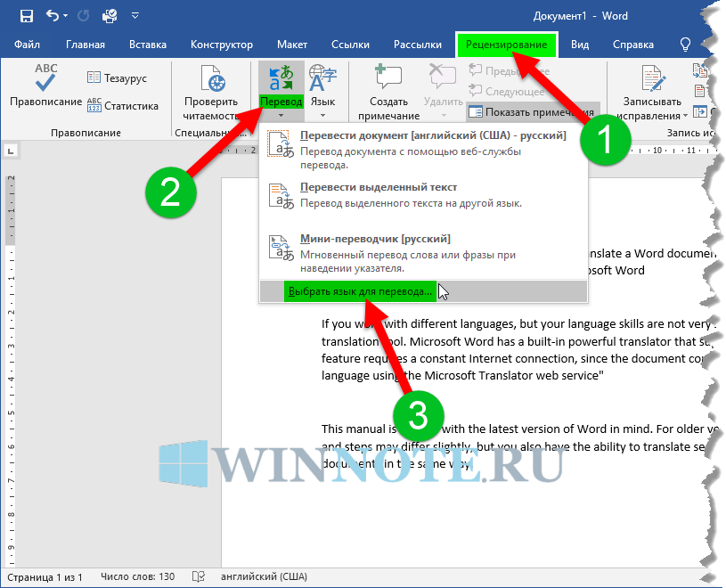Click the lightbulb help icon

686,45
